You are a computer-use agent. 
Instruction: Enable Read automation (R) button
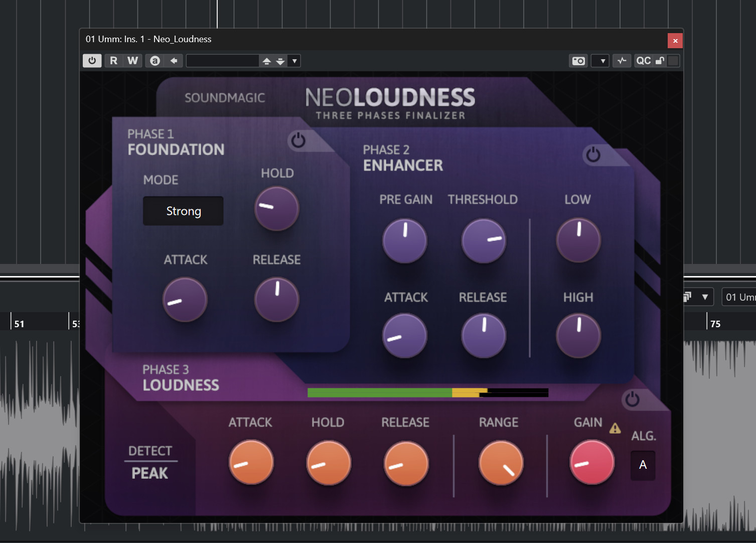coord(114,61)
